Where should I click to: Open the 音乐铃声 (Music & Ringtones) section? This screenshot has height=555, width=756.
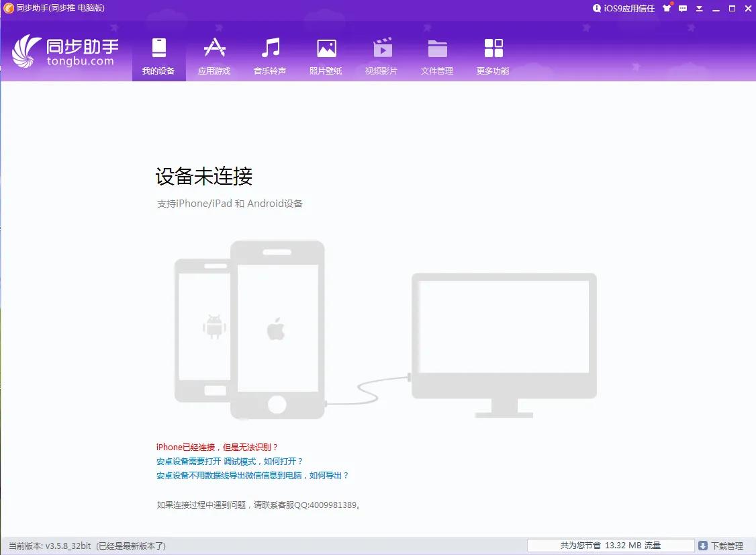270,55
